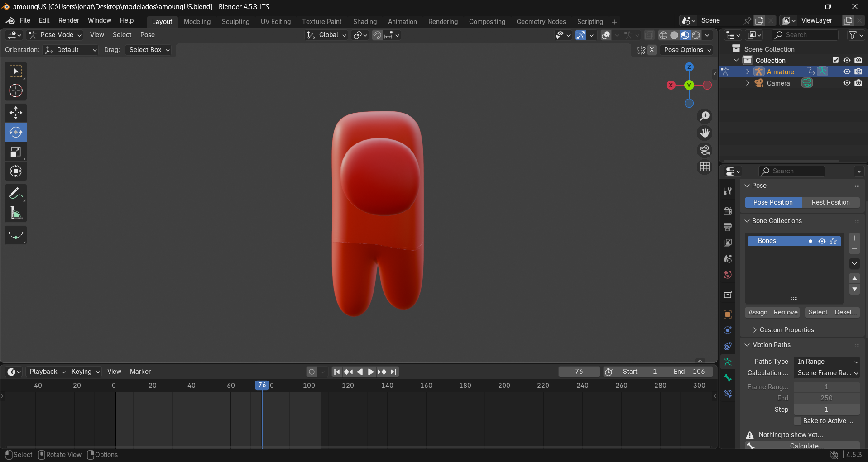The width and height of the screenshot is (868, 462).
Task: Open the Render menu
Action: [68, 20]
